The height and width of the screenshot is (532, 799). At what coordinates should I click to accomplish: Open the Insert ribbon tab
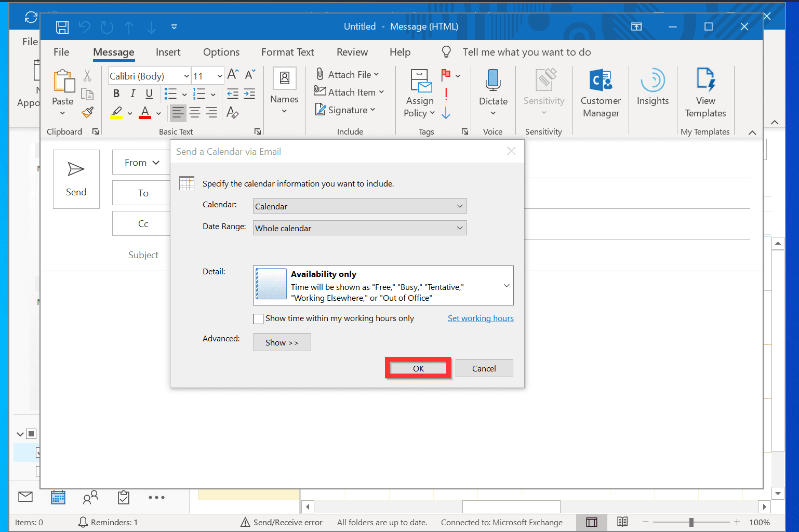[168, 52]
